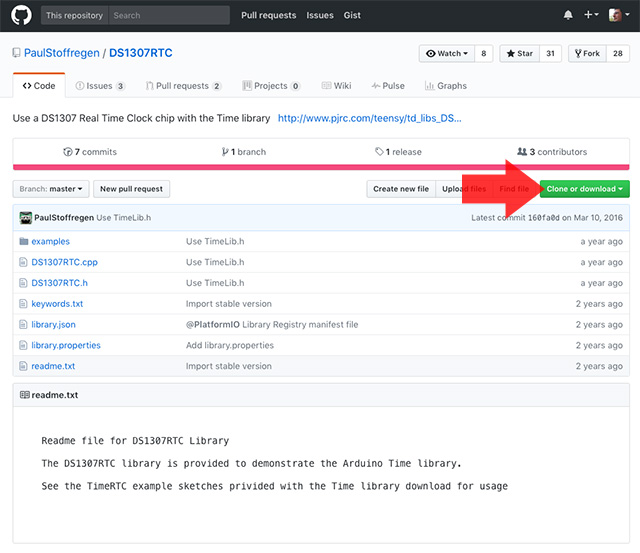Click the file icon for DS1307RTC.h
640x553 pixels.
[23, 283]
